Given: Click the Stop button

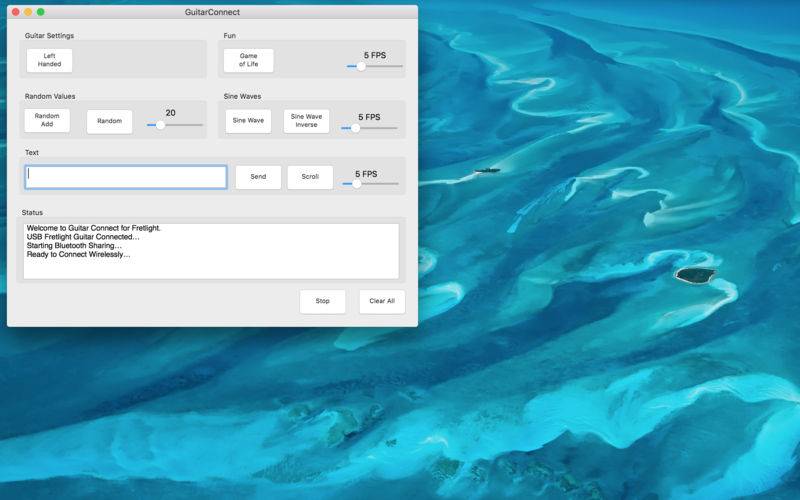Looking at the screenshot, I should tap(322, 302).
